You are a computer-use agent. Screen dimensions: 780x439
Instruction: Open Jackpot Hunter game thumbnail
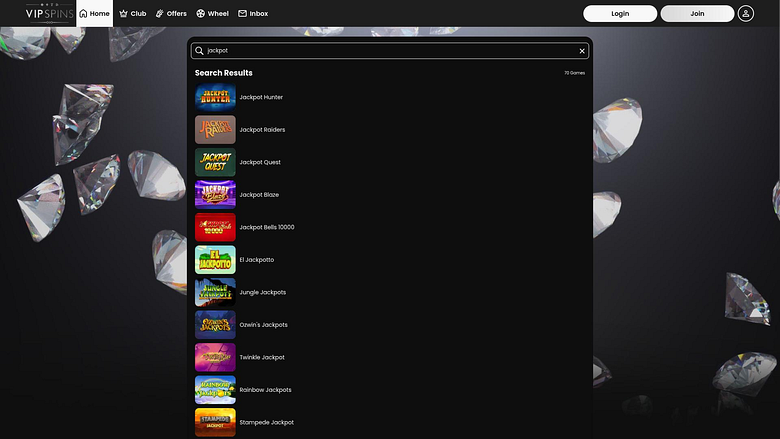(215, 97)
